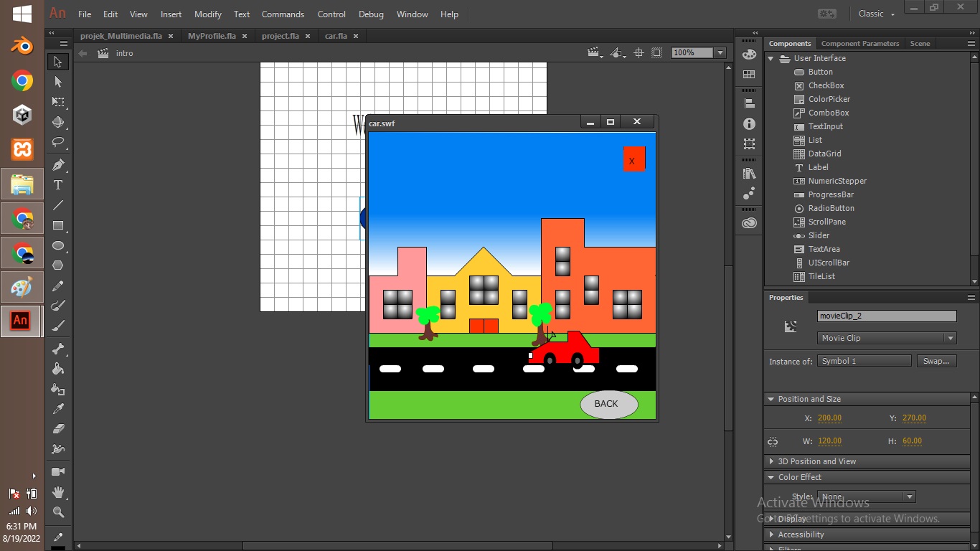Expand the 3D Position and View section
The height and width of the screenshot is (551, 980).
pos(816,461)
